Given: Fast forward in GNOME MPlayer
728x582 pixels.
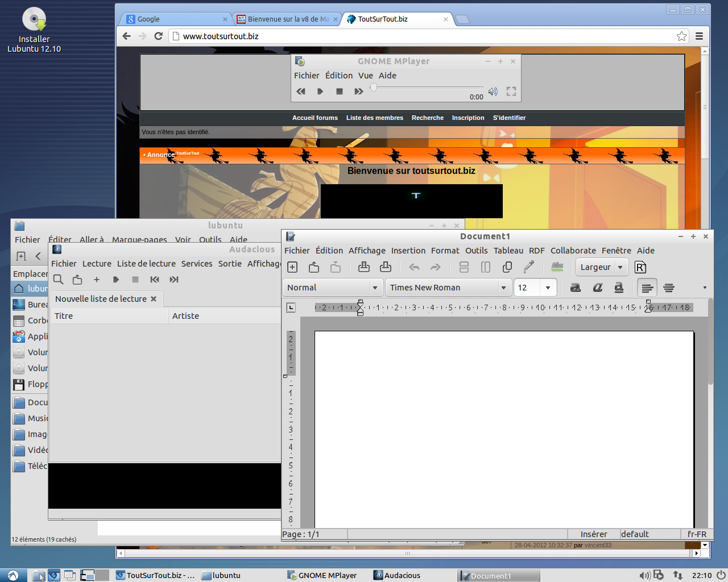Looking at the screenshot, I should click(x=359, y=91).
